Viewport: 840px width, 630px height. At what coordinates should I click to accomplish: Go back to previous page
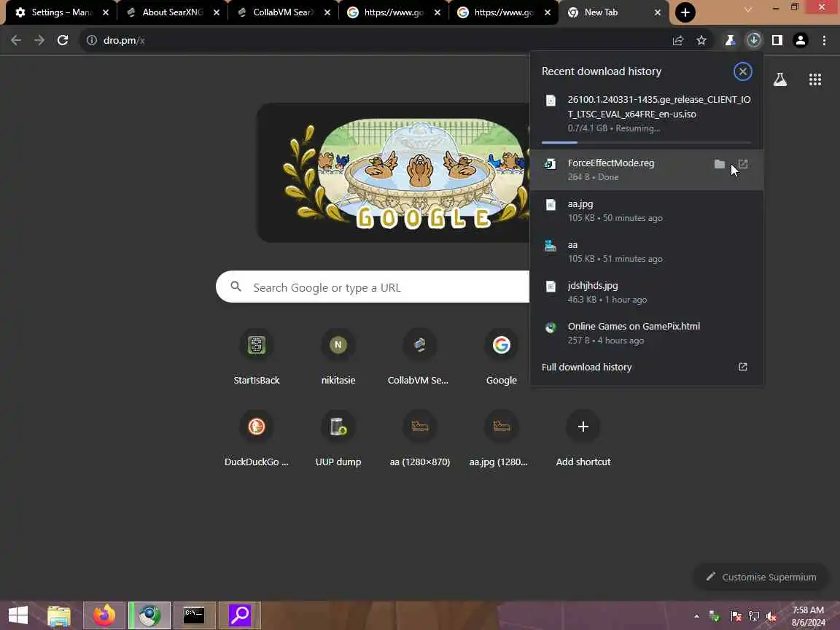(16, 40)
